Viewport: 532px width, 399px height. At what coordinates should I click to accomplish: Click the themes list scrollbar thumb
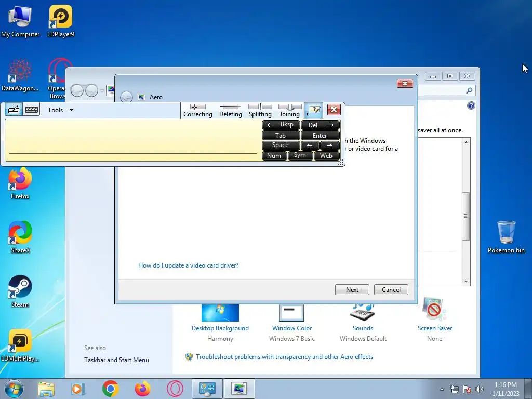466,216
